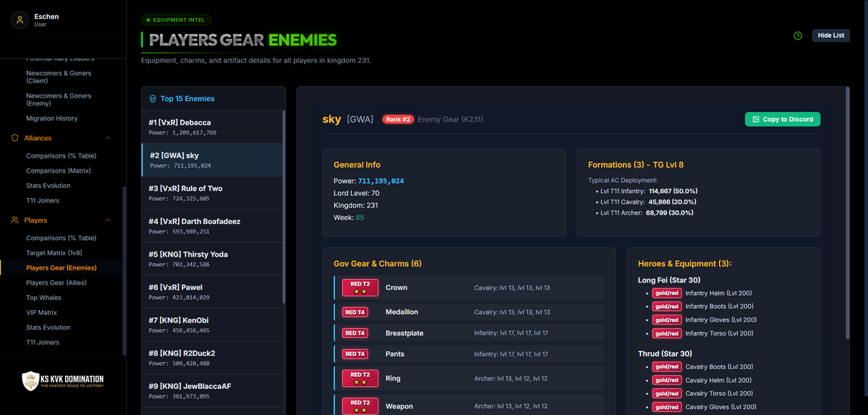Click Lvl T11 Infantry 114,667 entry
This screenshot has width=868, height=415.
[649, 191]
